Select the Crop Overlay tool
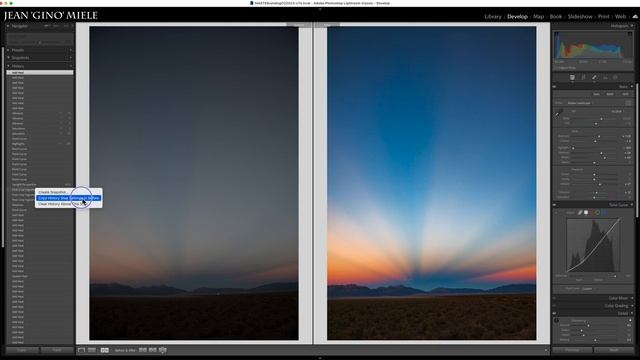 (583, 77)
